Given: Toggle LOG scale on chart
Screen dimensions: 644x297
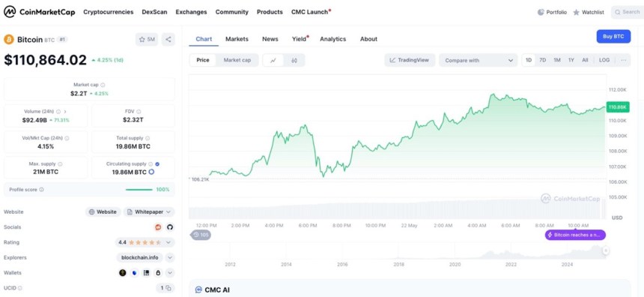Looking at the screenshot, I should [604, 60].
